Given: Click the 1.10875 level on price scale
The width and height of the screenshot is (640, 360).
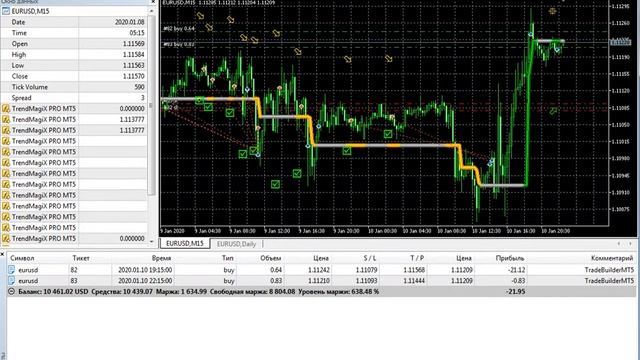Looking at the screenshot, I should click(620, 209).
